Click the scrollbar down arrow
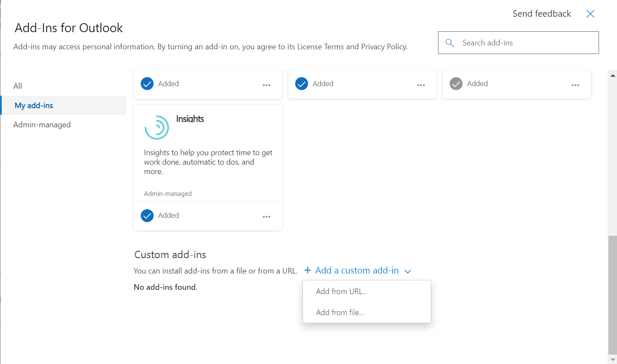This screenshot has width=617, height=364. (x=613, y=360)
